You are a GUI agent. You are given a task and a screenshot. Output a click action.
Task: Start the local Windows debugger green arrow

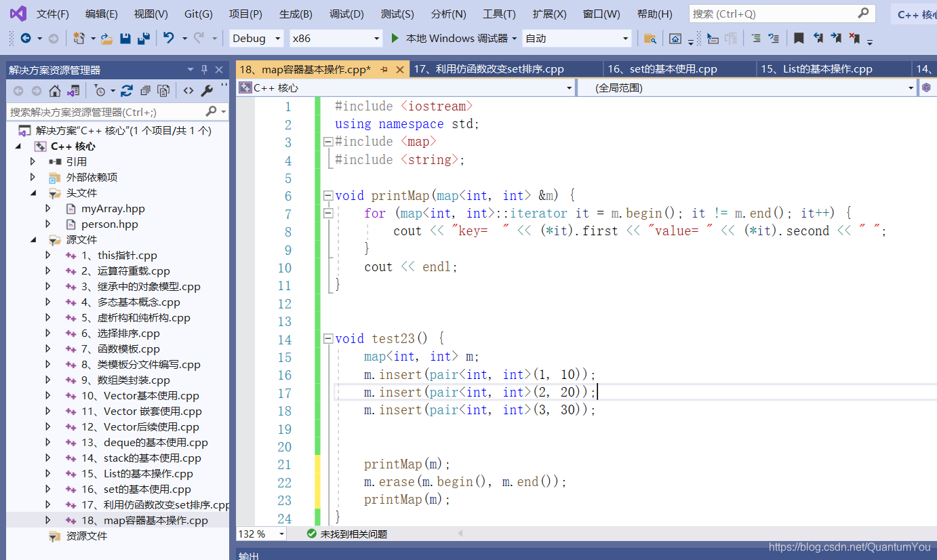point(395,39)
